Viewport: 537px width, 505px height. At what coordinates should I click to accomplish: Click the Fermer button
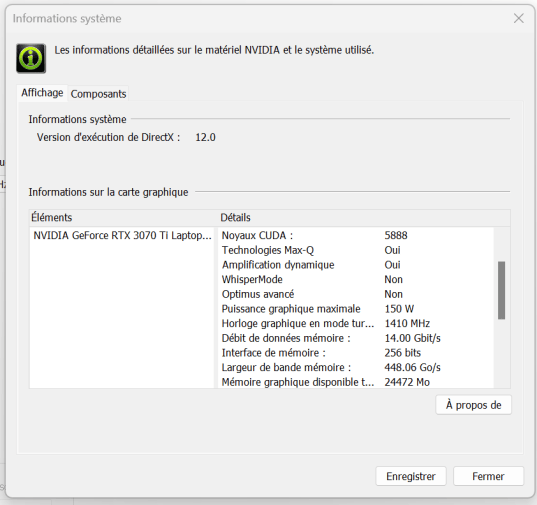click(x=488, y=476)
